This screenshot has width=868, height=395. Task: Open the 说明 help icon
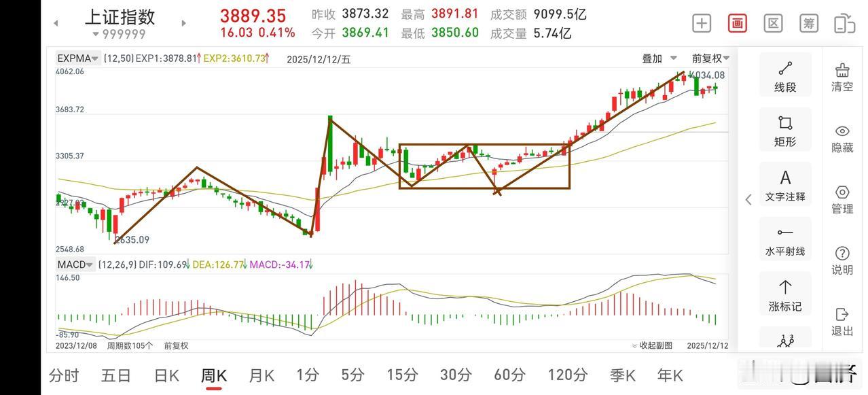click(842, 261)
